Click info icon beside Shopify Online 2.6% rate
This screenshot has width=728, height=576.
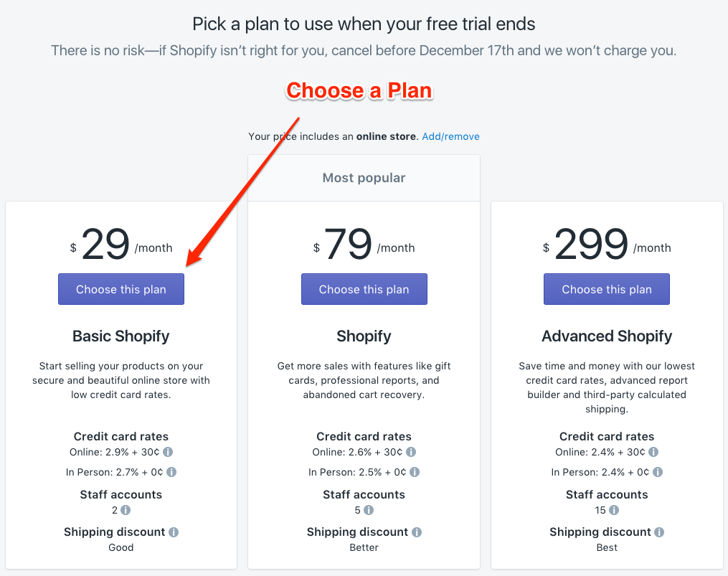[x=411, y=453]
